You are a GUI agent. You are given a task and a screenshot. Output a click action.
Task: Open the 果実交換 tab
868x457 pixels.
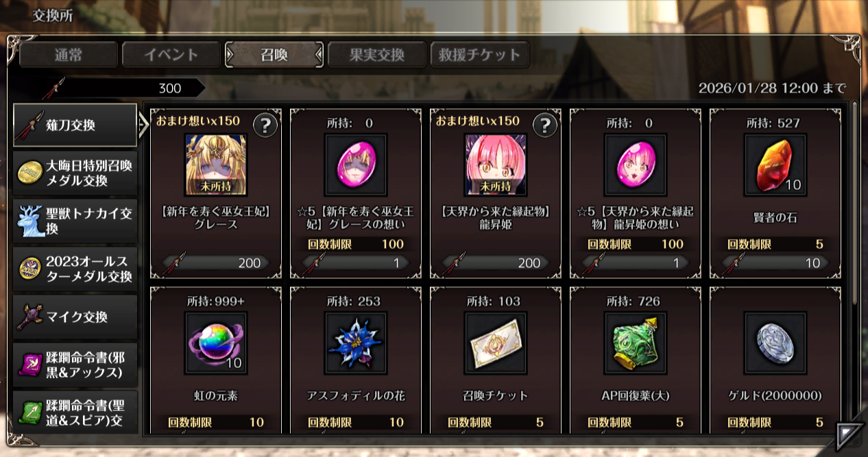click(377, 55)
